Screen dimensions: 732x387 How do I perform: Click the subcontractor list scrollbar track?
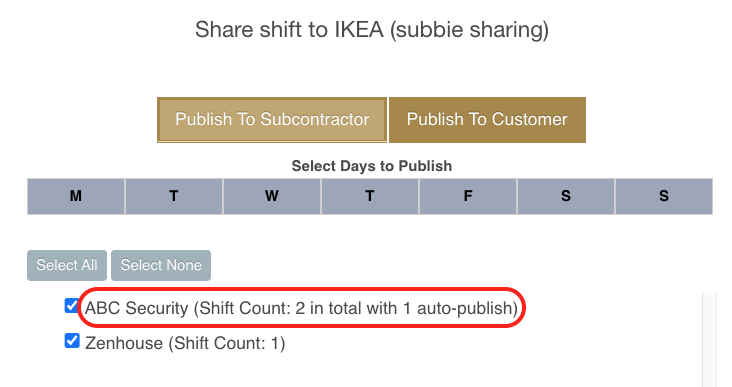(x=709, y=340)
